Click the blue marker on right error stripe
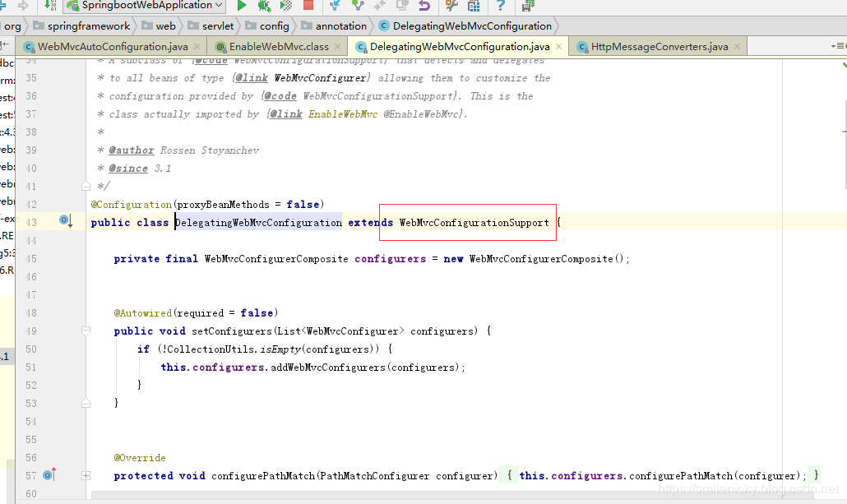 tap(844, 131)
